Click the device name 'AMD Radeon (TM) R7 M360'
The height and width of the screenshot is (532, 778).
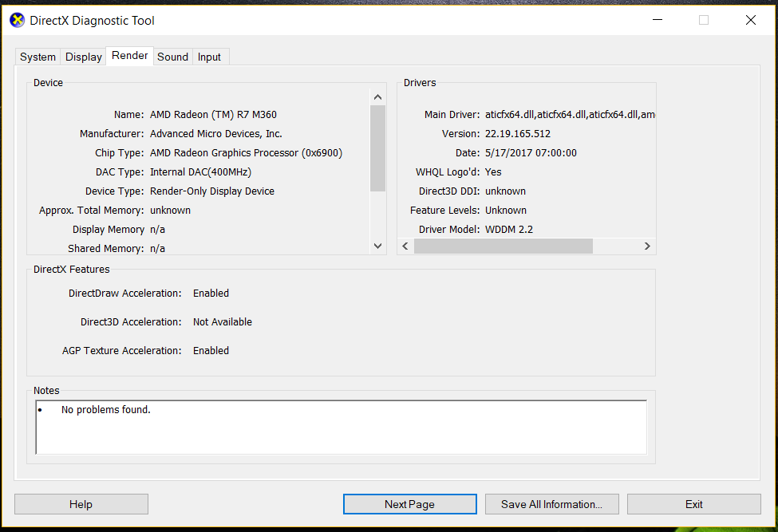pyautogui.click(x=213, y=115)
